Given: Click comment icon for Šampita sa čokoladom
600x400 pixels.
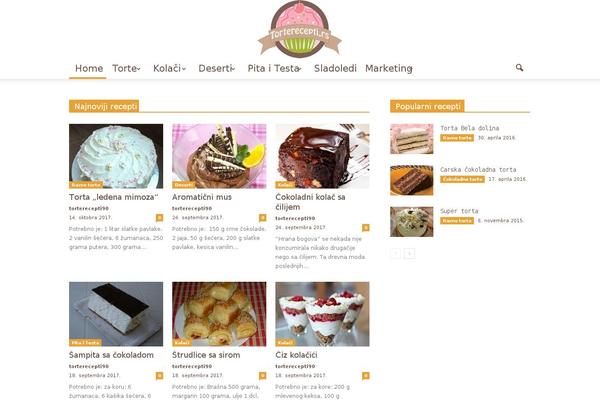Looking at the screenshot, I should click(160, 376).
